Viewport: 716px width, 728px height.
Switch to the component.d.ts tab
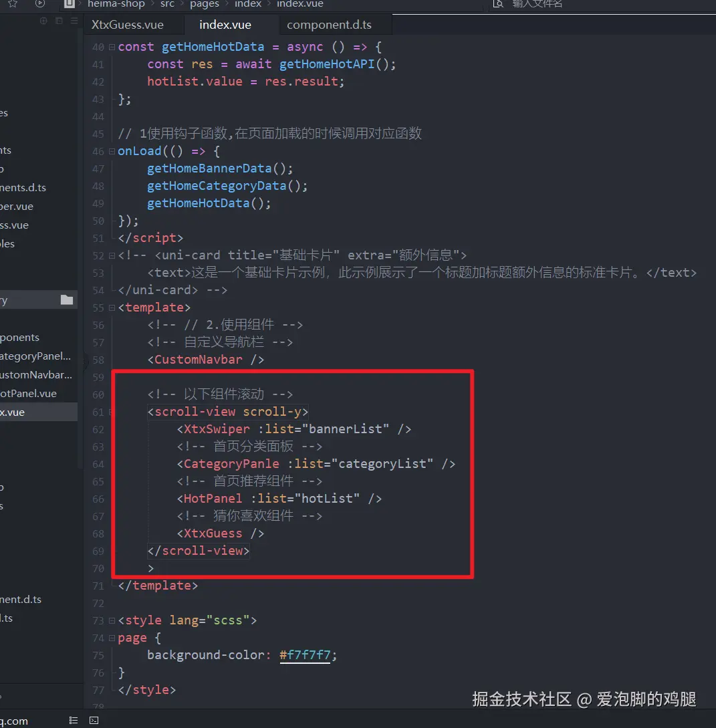tap(329, 25)
